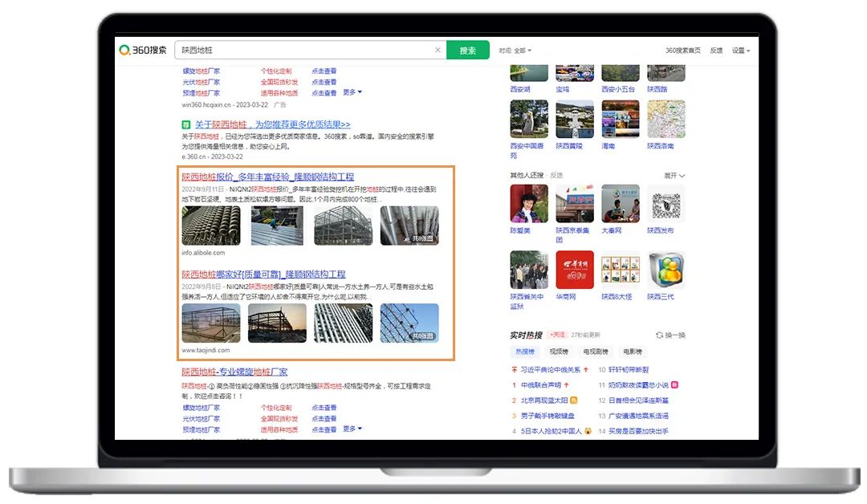Expand the first 更多 ad links dropdown
867x504 pixels.
tap(352, 92)
